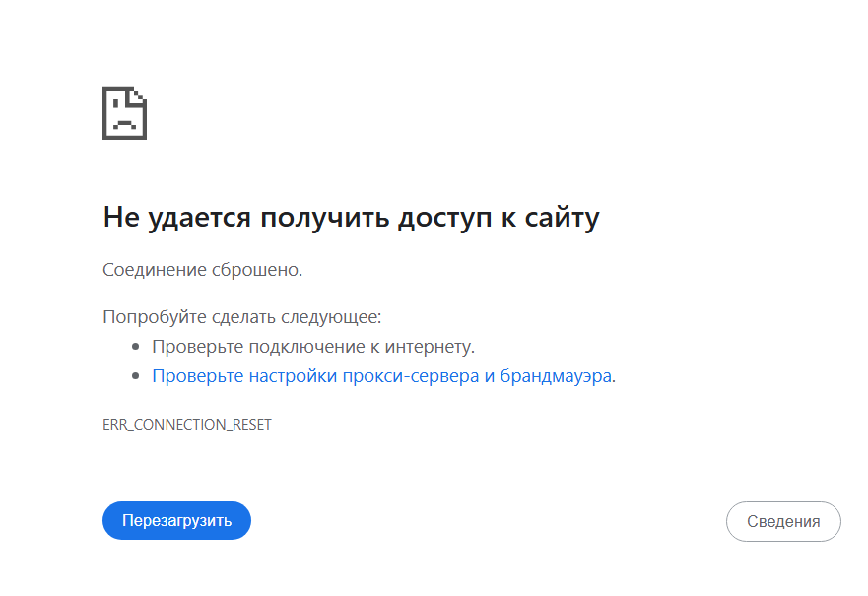Click the Соединение сброшено message

click(203, 270)
